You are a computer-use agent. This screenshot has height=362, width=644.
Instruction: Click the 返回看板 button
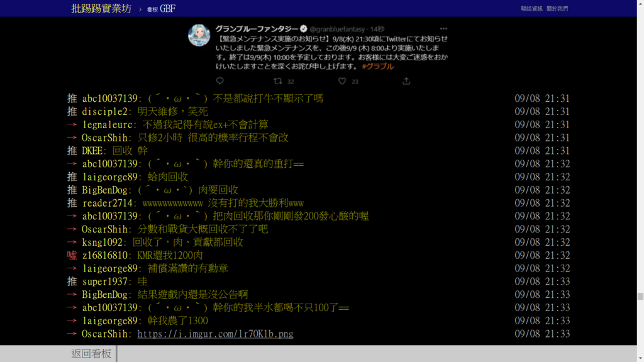[91, 353]
